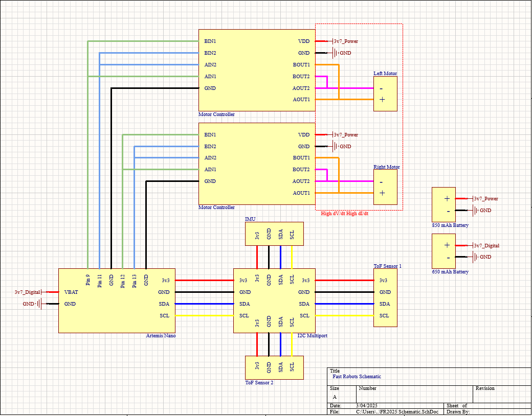Click the ToF Sensor 2 label
532x416 pixels.
click(259, 382)
